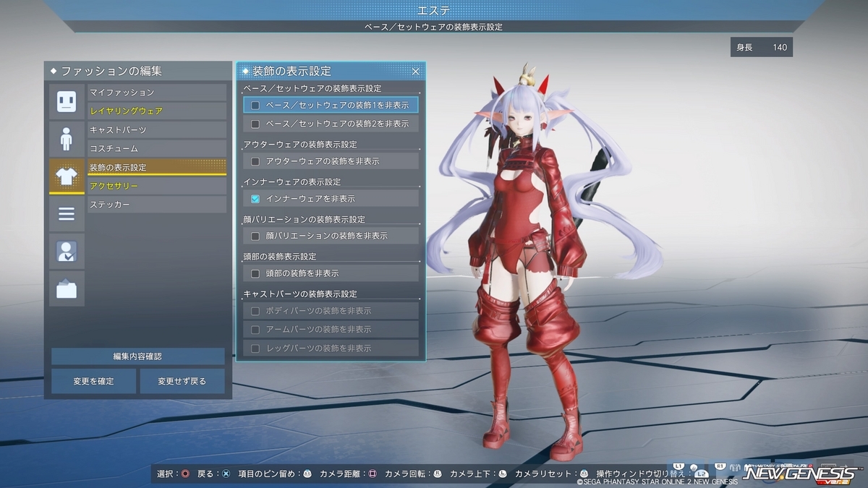
Task: Click the カメラ回転 button icon
Action: [437, 474]
